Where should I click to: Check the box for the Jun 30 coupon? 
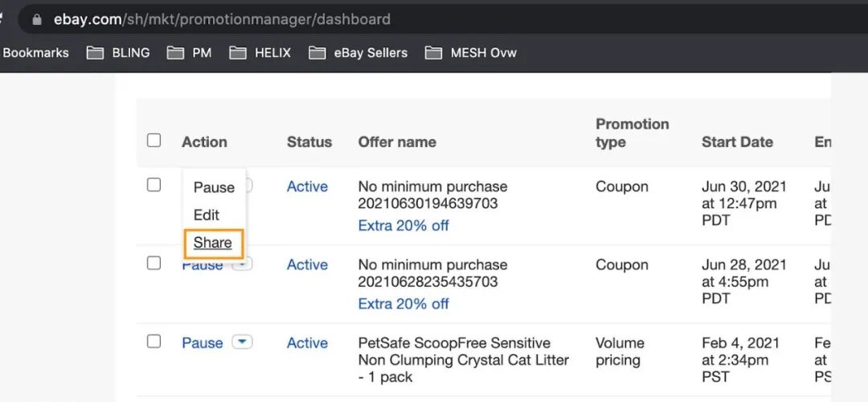pyautogui.click(x=154, y=185)
